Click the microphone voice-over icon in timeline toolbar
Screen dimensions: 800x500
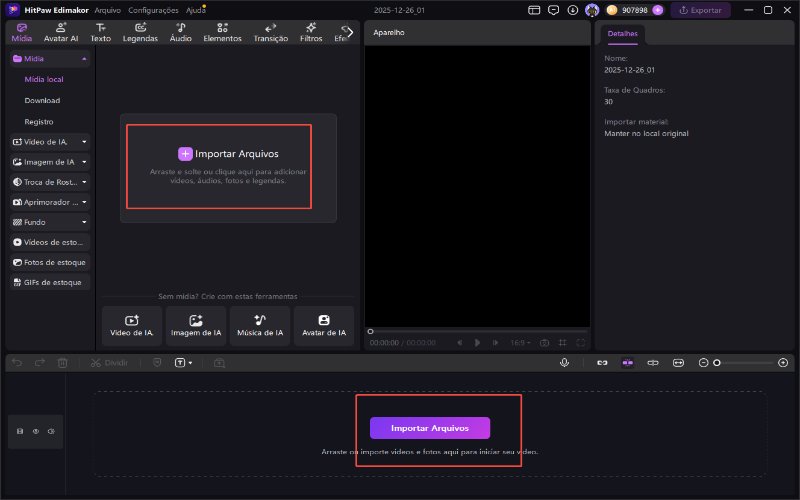click(564, 362)
